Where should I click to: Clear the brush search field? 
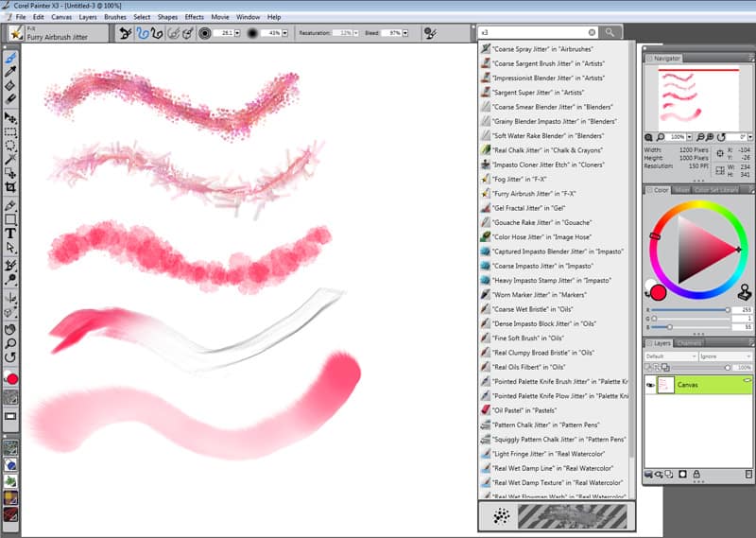[x=592, y=32]
